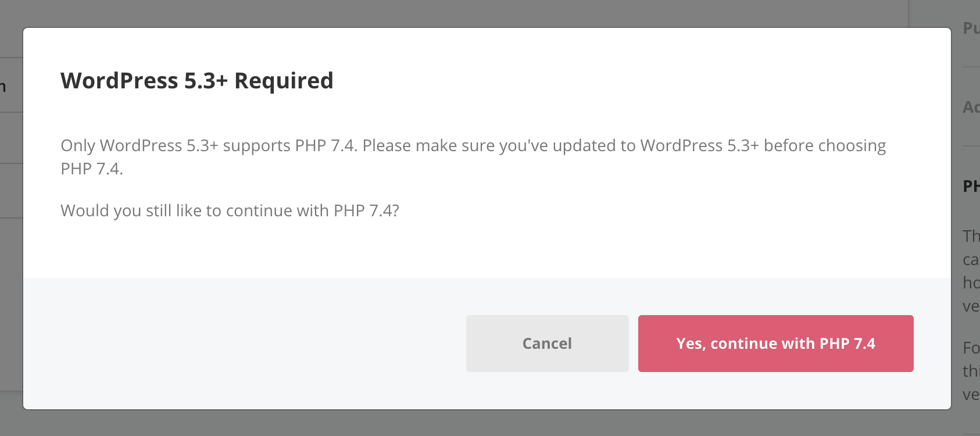Click the bold 'PH' heading behind dialog
Viewport: 980px width, 436px height.
point(971,186)
